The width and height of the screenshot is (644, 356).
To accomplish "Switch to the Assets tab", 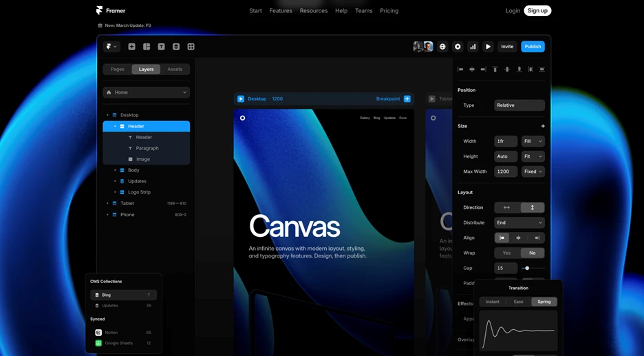I will 175,70.
